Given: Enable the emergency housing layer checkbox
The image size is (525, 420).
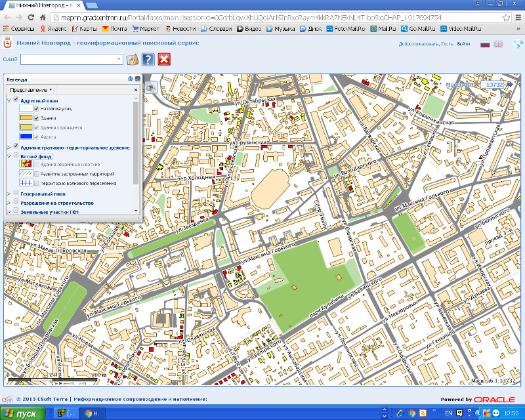Looking at the screenshot, I should [36, 164].
